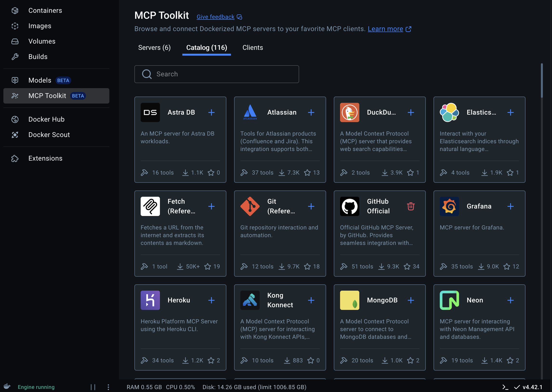Remove the GitHub Official server
This screenshot has width=552, height=392.
(411, 206)
